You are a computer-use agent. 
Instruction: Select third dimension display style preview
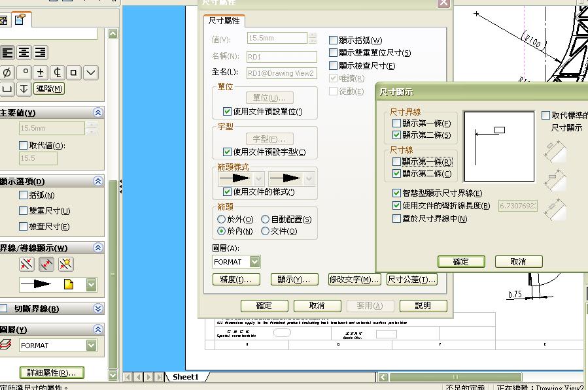click(555, 209)
